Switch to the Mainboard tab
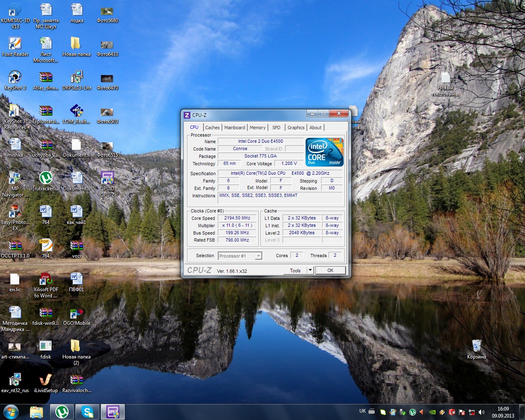 tap(235, 128)
